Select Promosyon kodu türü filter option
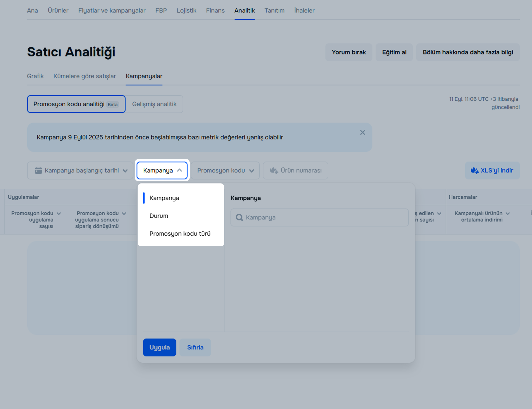This screenshot has height=409, width=532. (x=180, y=233)
